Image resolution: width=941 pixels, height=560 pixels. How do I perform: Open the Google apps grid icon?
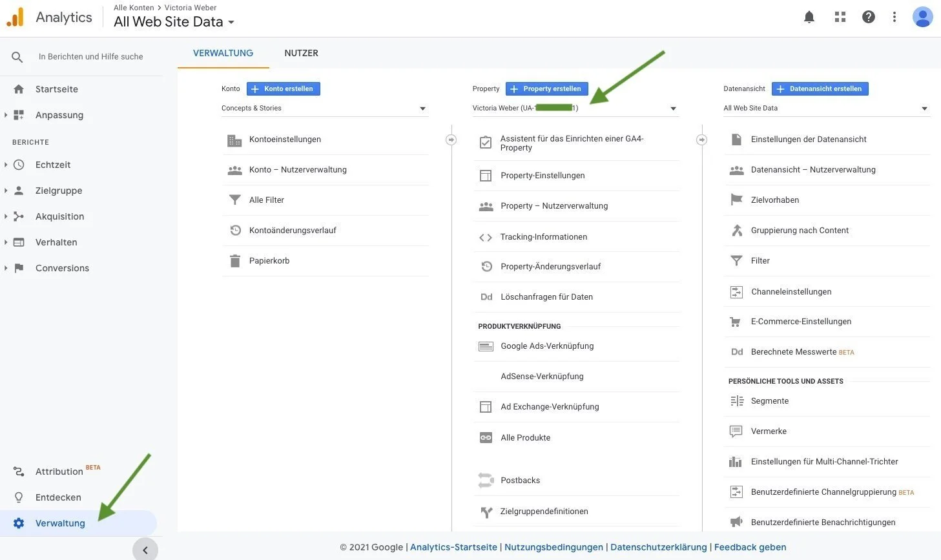tap(840, 17)
